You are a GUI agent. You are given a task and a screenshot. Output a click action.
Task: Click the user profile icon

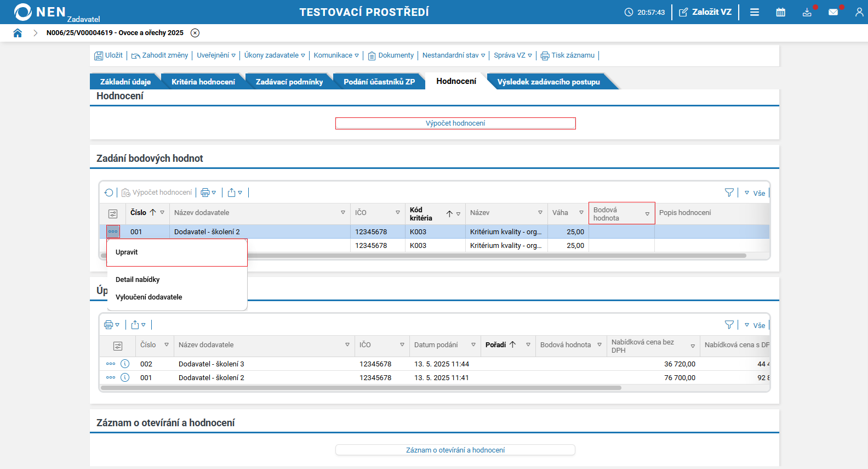click(x=859, y=12)
